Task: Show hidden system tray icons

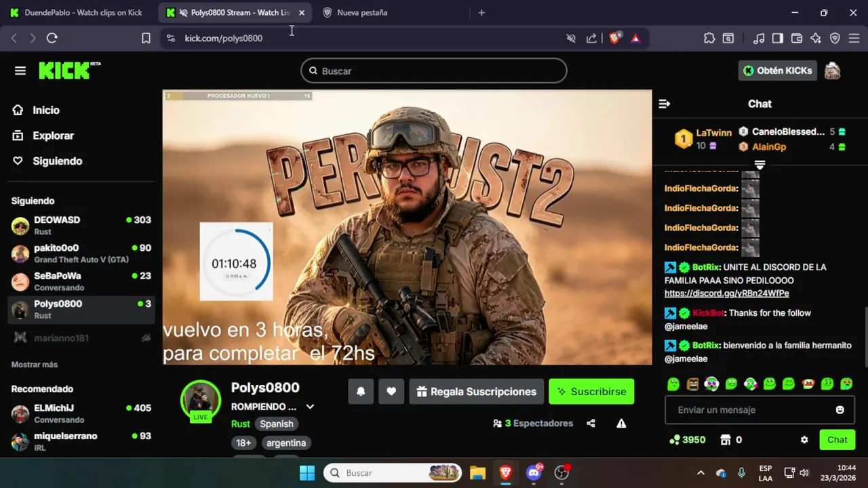Action: [701, 472]
